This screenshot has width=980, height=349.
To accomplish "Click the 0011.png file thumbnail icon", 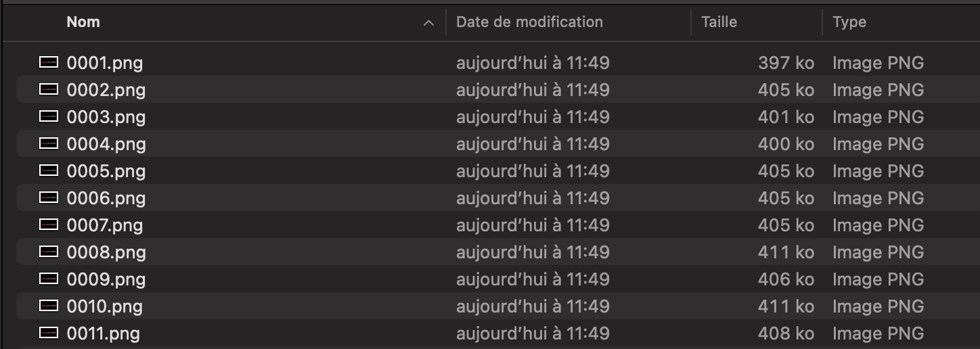I will tap(49, 333).
